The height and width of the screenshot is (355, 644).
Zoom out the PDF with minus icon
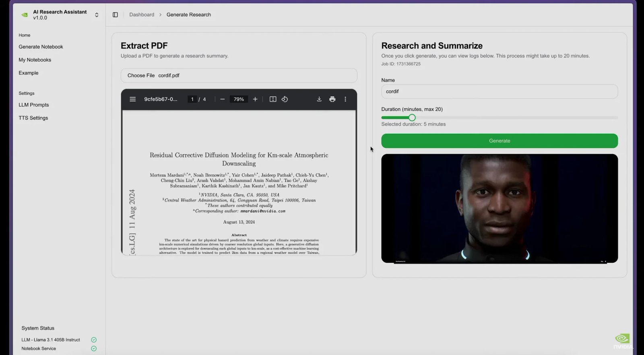pyautogui.click(x=222, y=99)
